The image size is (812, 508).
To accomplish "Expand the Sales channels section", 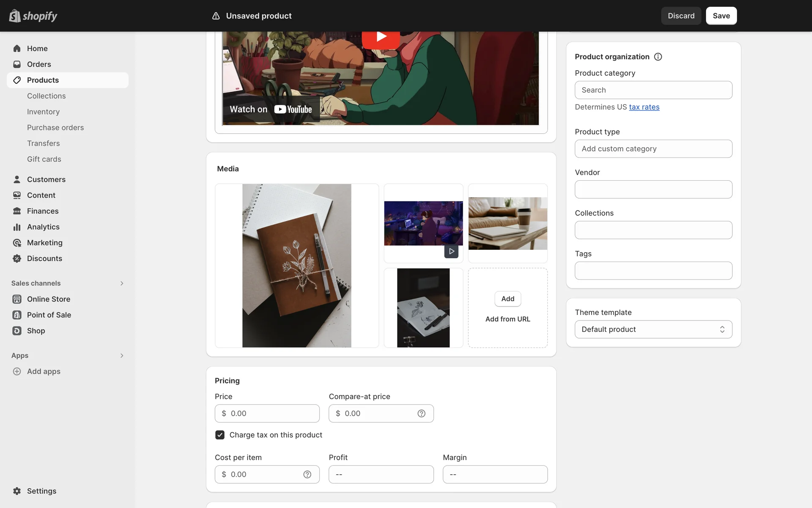I will pos(121,283).
